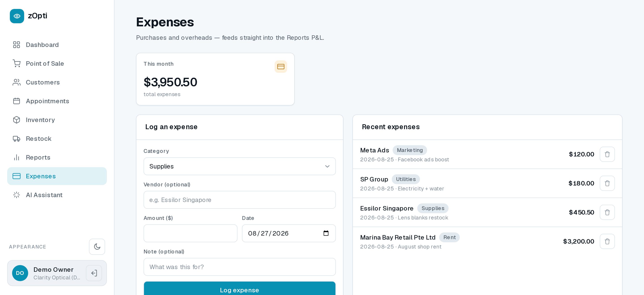644x295 pixels.
Task: Focus the Vendor input field
Action: point(239,200)
